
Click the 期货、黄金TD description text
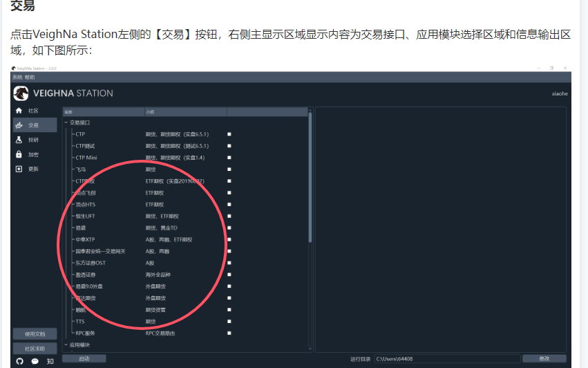pyautogui.click(x=161, y=228)
